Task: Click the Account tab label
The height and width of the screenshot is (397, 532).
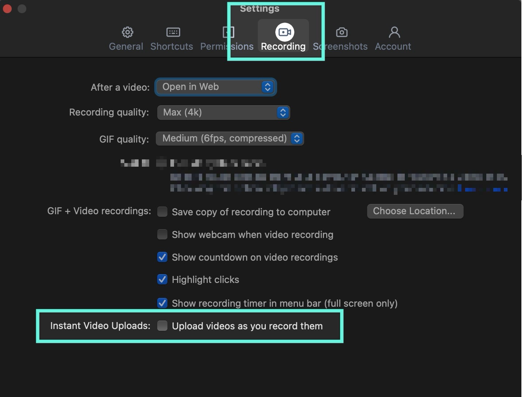Action: click(x=393, y=46)
